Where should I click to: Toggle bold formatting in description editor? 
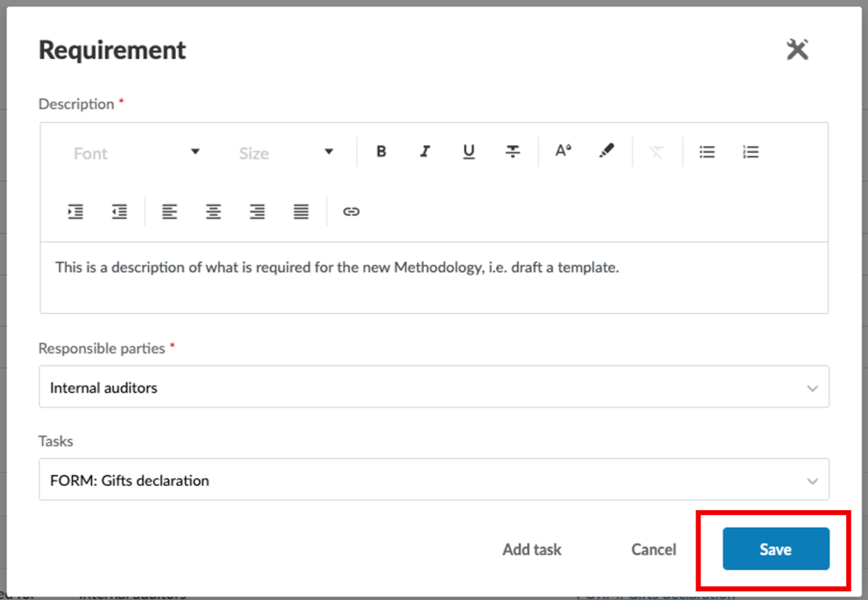[x=381, y=152]
